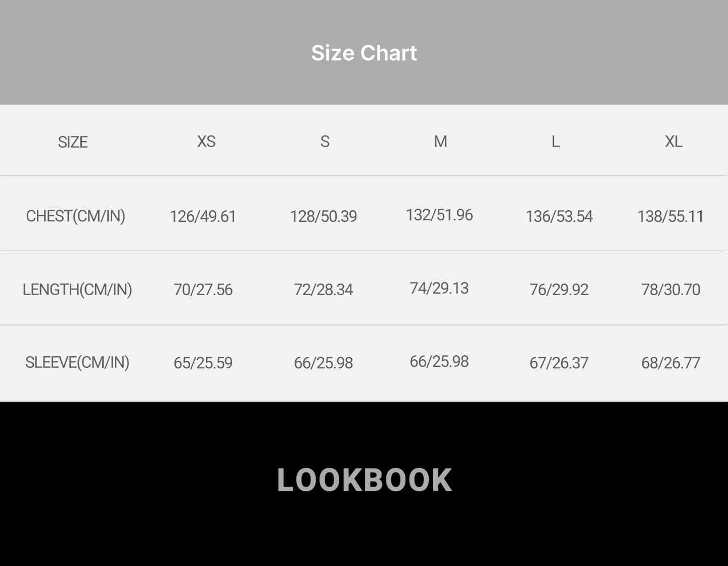
Task: Click length value 72/28.34 for S
Action: (x=324, y=290)
